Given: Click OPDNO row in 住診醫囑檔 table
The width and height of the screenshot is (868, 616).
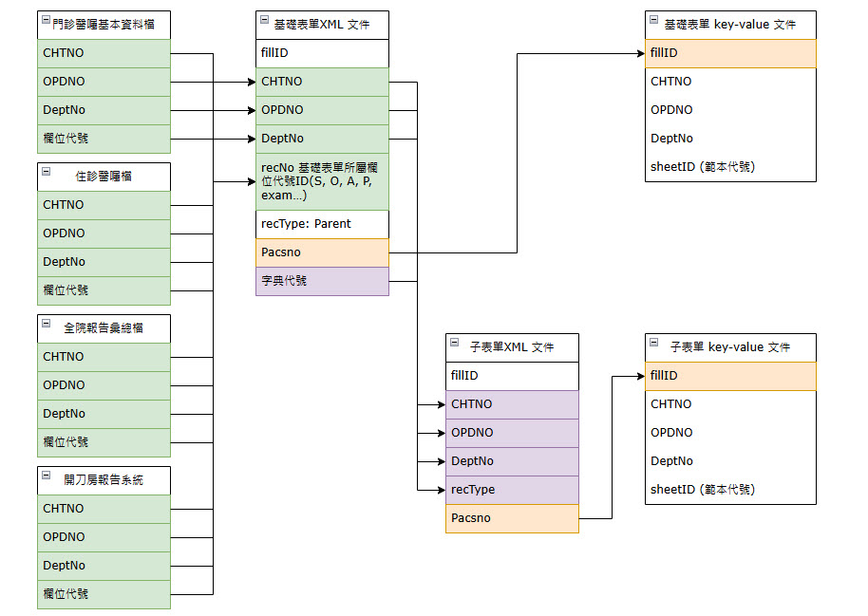Looking at the screenshot, I should point(104,233).
